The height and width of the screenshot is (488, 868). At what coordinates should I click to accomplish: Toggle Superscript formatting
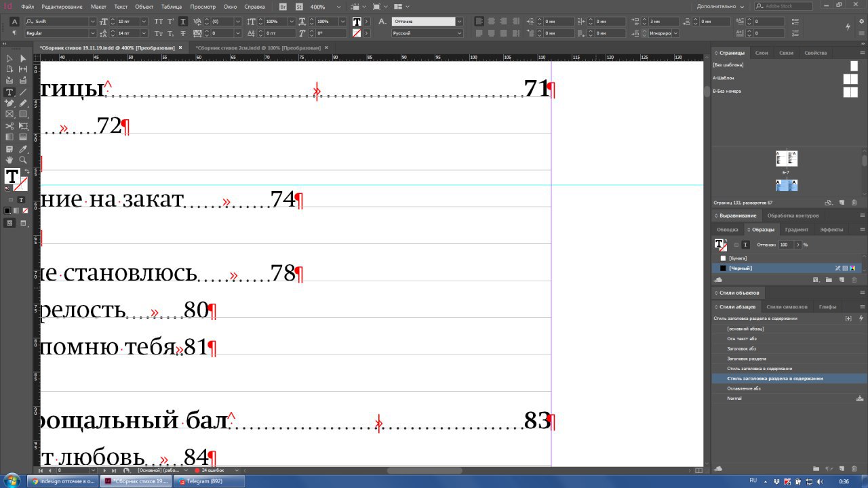(171, 22)
